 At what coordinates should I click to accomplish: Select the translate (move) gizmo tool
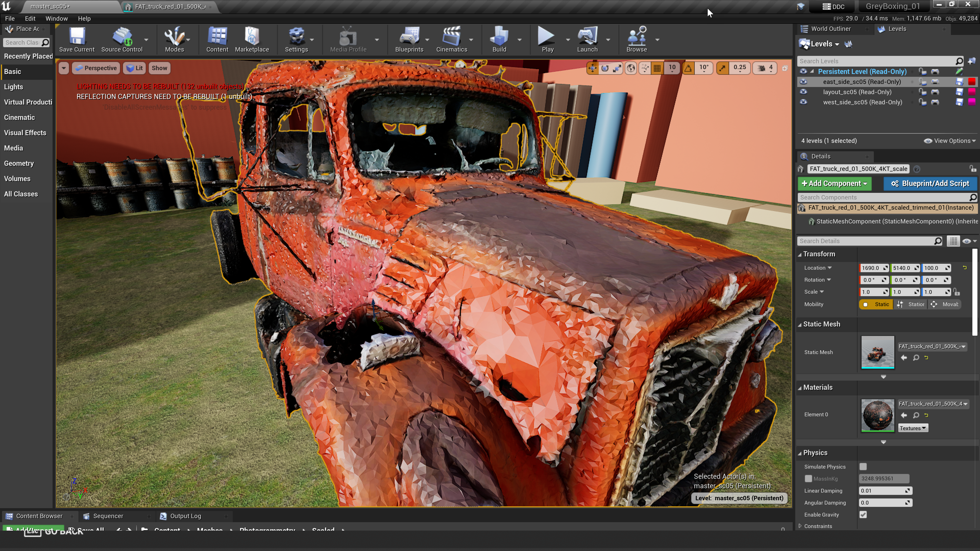592,68
